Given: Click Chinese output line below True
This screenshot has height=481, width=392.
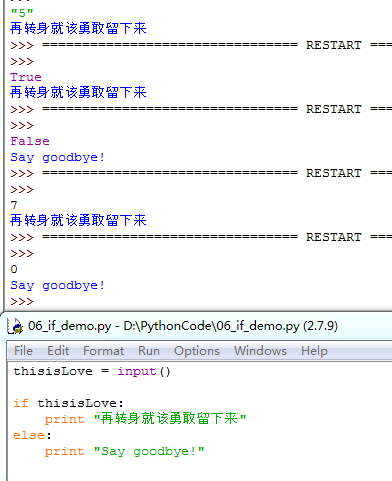Looking at the screenshot, I should [x=78, y=93].
